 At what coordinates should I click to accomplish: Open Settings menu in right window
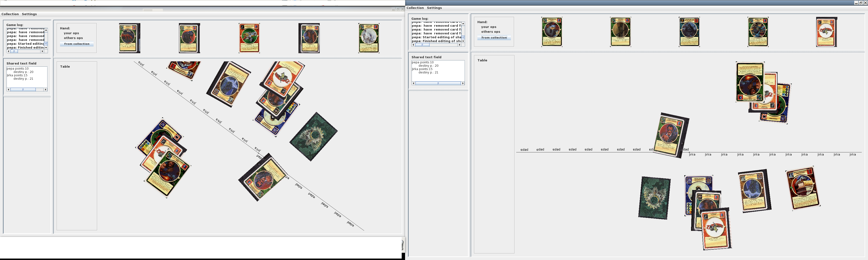[434, 8]
